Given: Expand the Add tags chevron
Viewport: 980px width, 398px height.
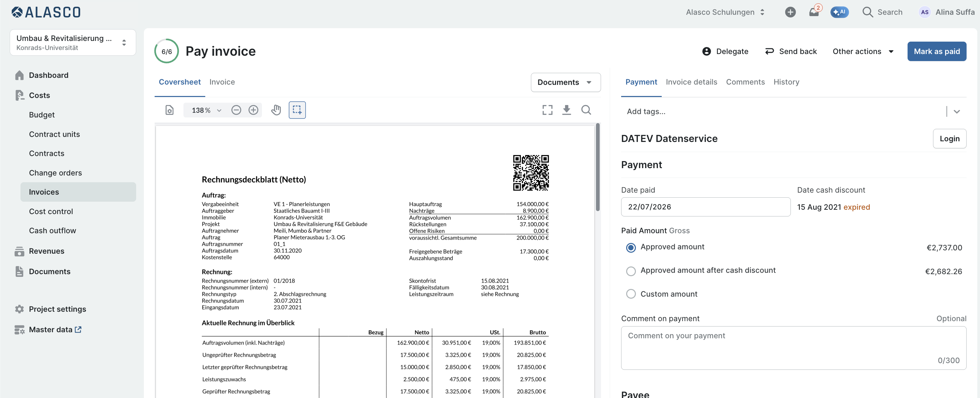Looking at the screenshot, I should tap(957, 111).
